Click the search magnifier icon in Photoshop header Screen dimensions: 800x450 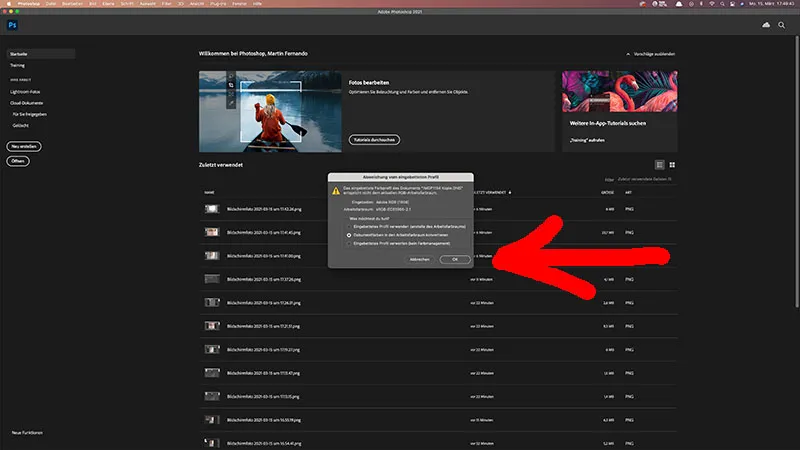(782, 25)
